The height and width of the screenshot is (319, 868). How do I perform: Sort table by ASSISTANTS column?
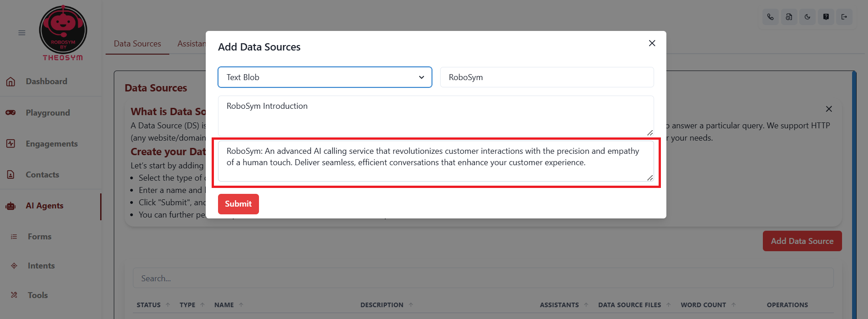point(564,305)
